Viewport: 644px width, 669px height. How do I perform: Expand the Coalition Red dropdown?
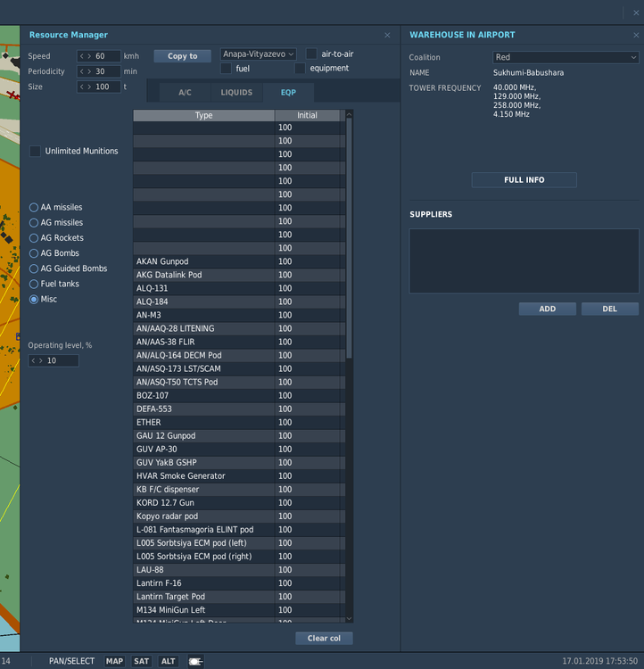point(565,57)
